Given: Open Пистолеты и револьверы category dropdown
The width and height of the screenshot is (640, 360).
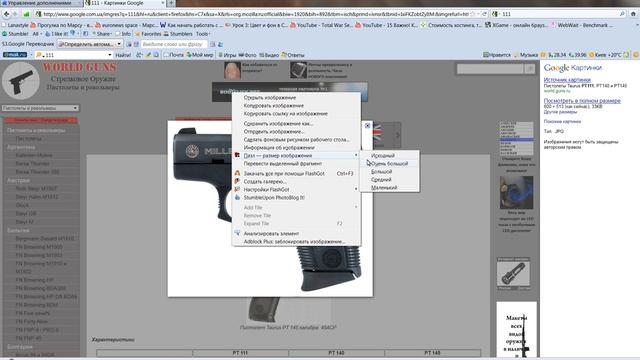Looking at the screenshot, I should coord(40,108).
